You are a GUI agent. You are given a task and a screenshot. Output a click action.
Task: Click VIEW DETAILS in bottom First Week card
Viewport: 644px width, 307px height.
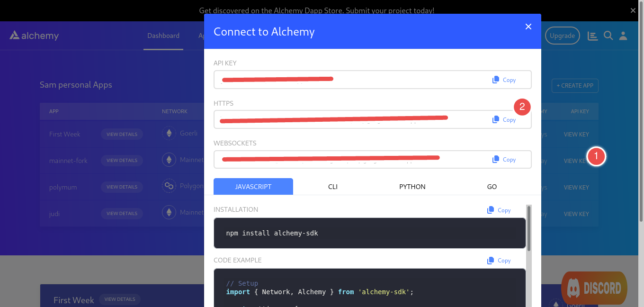tap(120, 299)
